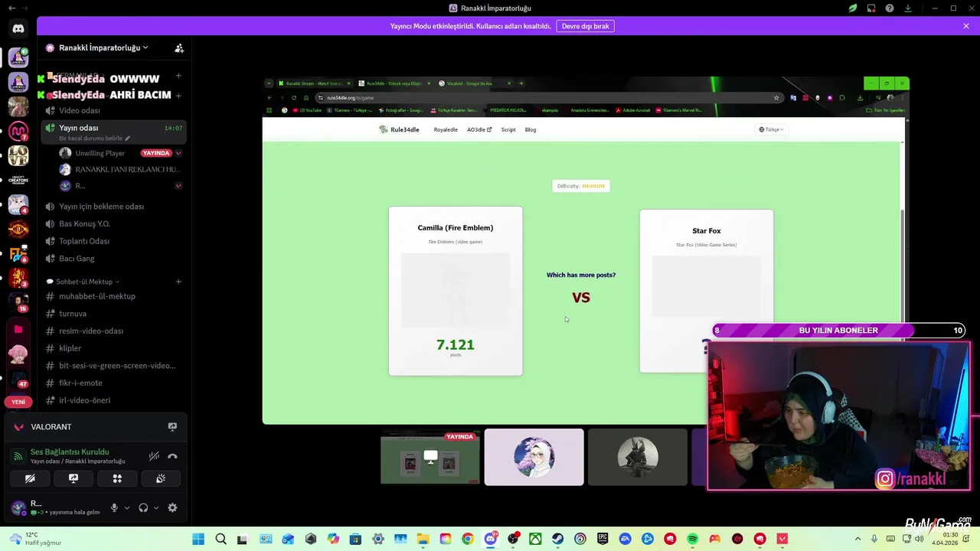The width and height of the screenshot is (980, 551).
Task: Open Discord user settings gear
Action: (172, 507)
